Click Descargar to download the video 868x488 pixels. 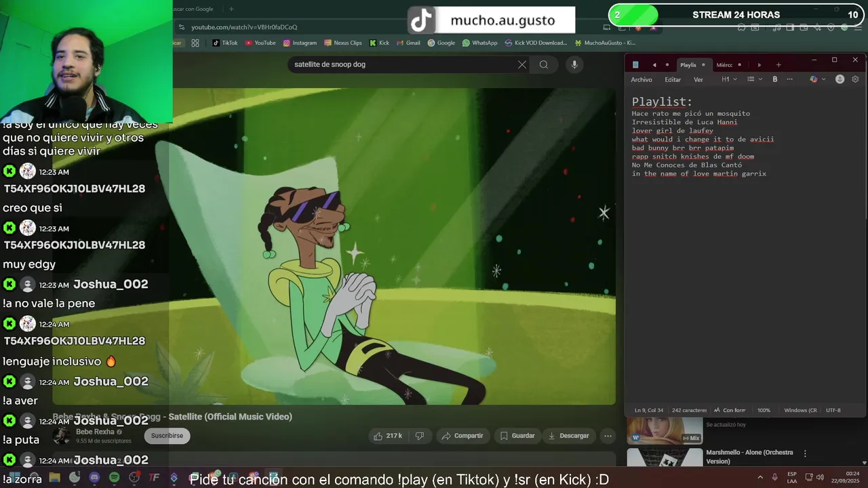(568, 436)
